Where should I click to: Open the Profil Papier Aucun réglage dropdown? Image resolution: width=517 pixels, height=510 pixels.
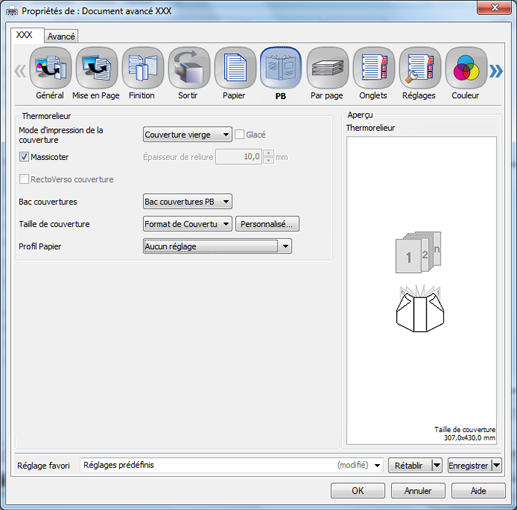[x=217, y=246]
